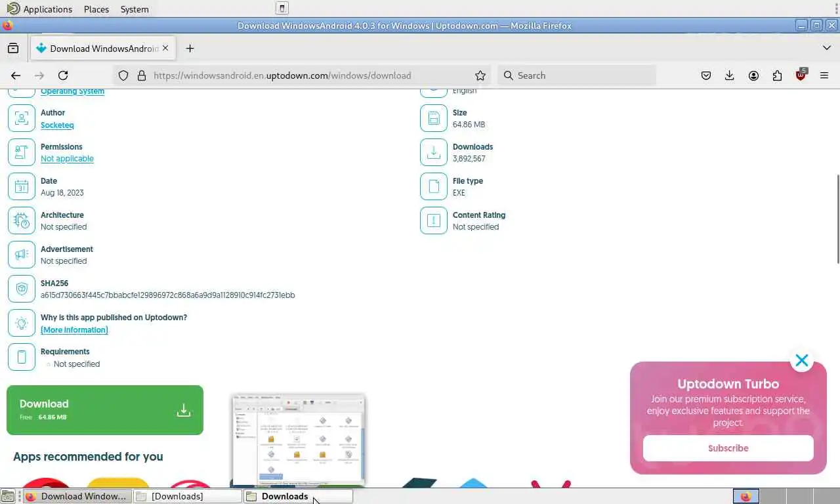Select the Download WindowsAndroid browser tab
This screenshot has height=504, width=840.
click(x=102, y=49)
